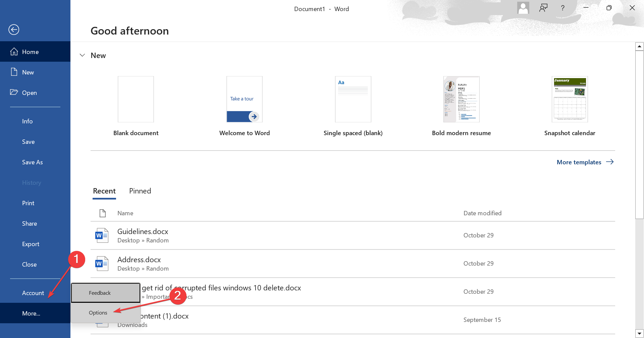
Task: Select Options in the popup menu
Action: pyautogui.click(x=106, y=313)
